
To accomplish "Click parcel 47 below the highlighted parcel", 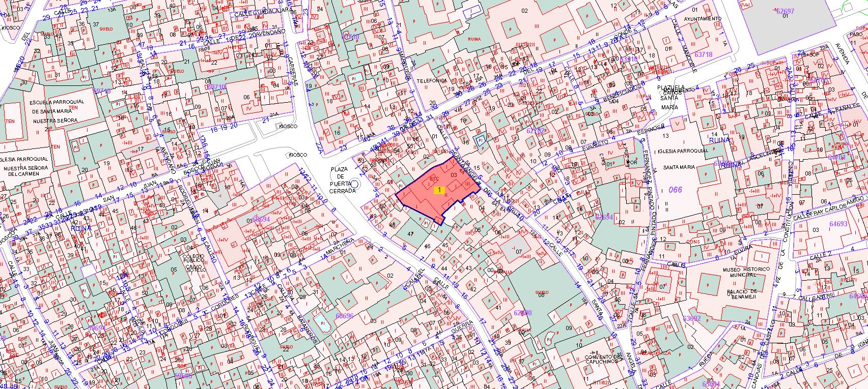I will click(411, 233).
